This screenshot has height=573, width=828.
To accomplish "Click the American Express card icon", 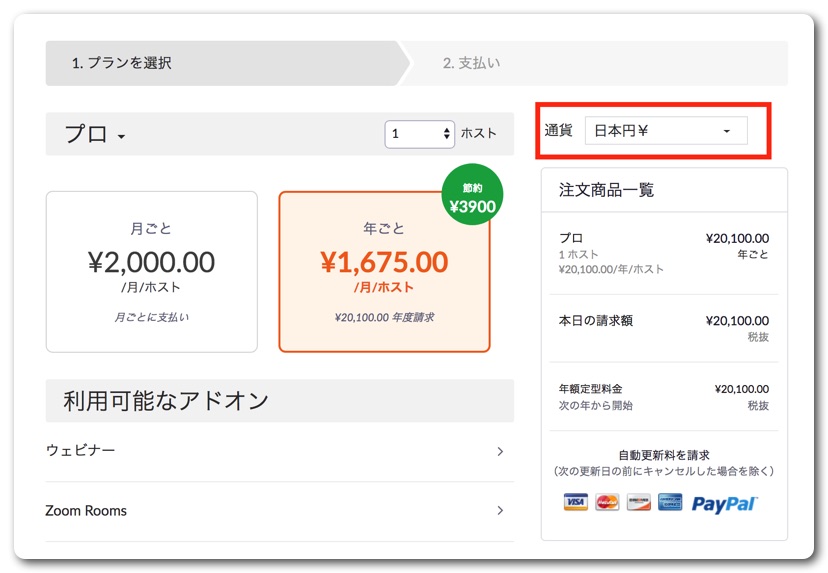I will 670,502.
